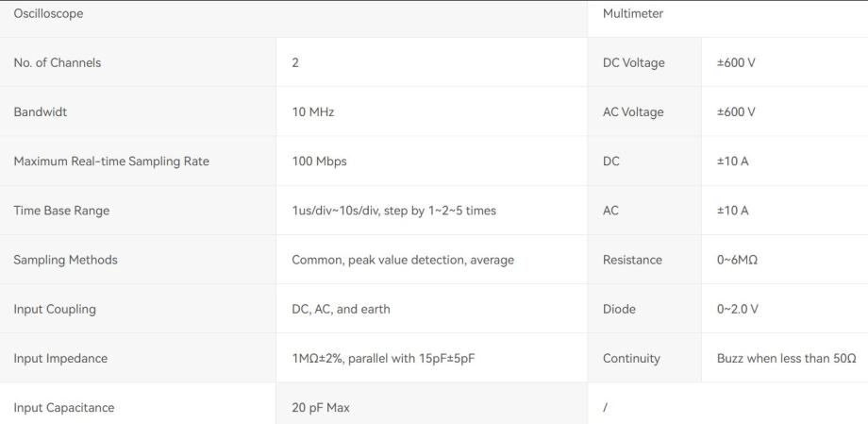The height and width of the screenshot is (424, 868).
Task: Click the 10 MHz bandwidth value
Action: (x=313, y=112)
